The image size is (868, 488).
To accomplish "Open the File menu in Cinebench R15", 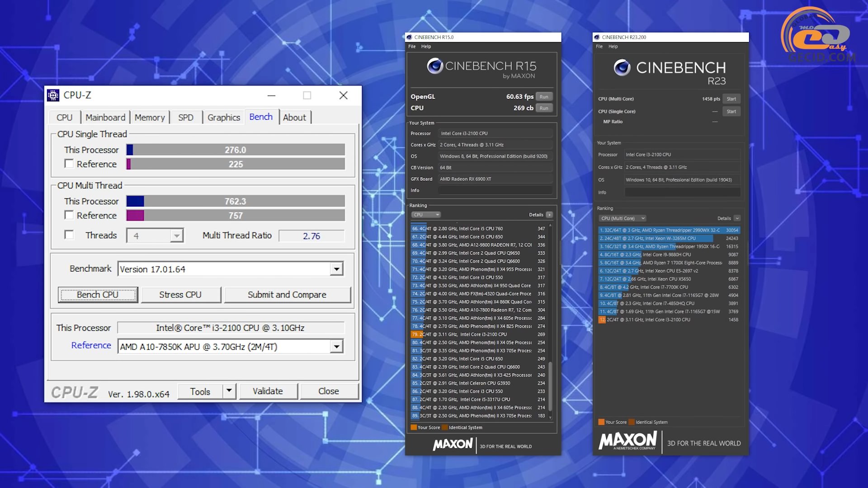I will click(x=412, y=47).
